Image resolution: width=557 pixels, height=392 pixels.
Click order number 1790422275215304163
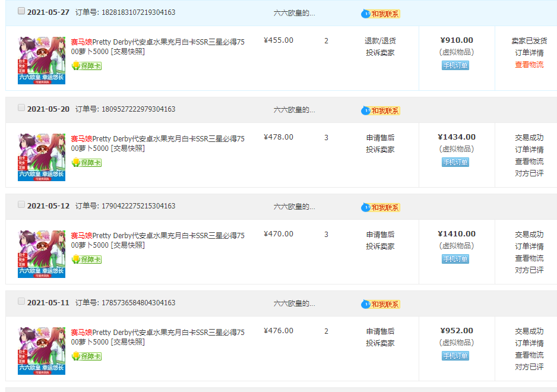138,206
